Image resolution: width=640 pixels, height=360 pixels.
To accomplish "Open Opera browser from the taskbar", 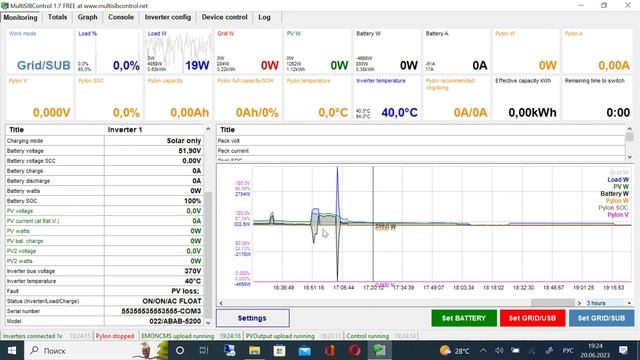I will (355, 351).
